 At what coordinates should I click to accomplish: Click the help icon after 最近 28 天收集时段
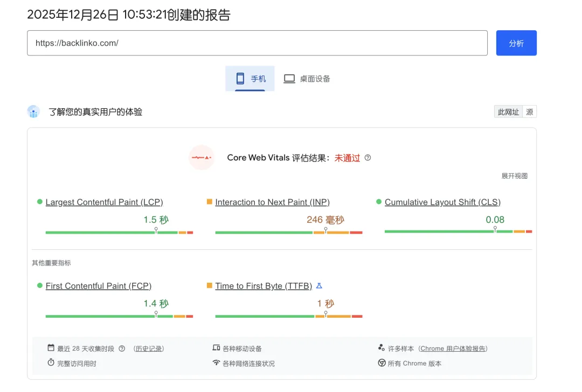click(x=122, y=348)
